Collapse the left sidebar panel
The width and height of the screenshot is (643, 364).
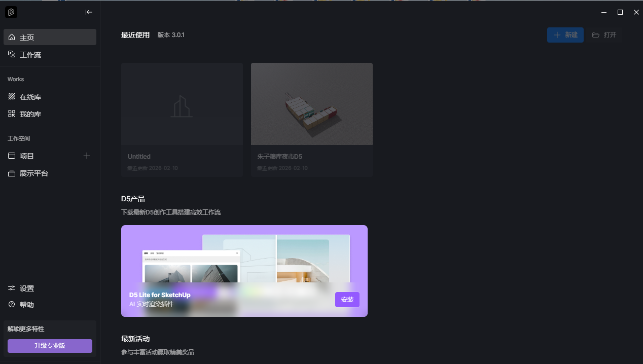tap(89, 12)
